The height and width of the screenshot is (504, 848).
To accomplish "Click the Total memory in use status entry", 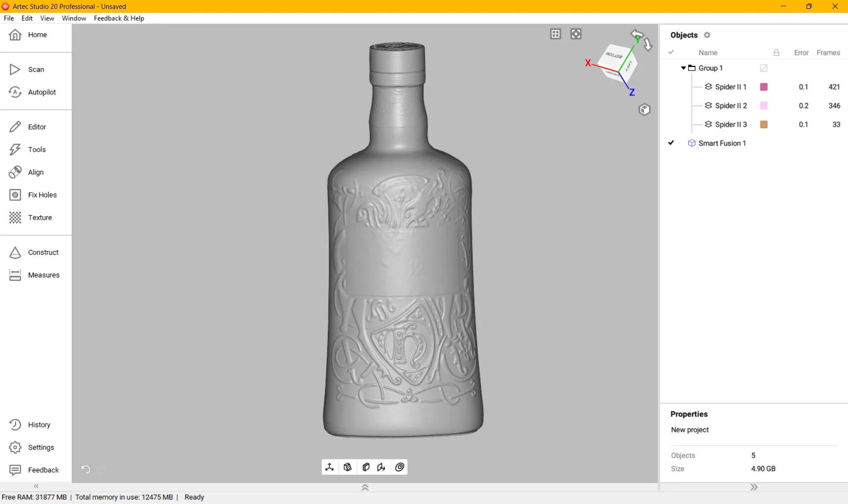I will click(124, 497).
